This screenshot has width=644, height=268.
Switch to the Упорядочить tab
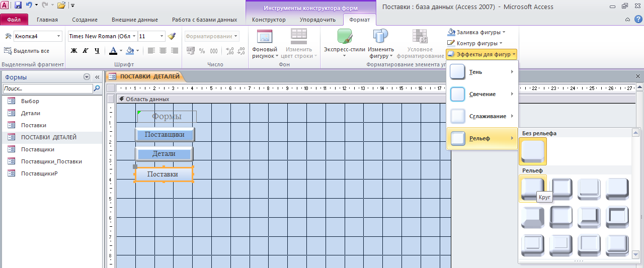pyautogui.click(x=317, y=20)
